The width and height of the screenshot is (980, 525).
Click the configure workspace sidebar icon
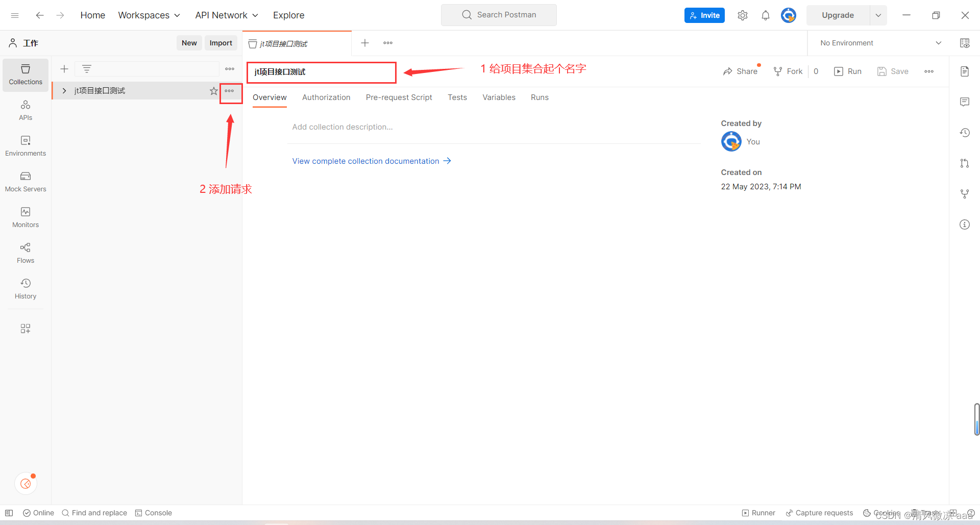point(26,329)
